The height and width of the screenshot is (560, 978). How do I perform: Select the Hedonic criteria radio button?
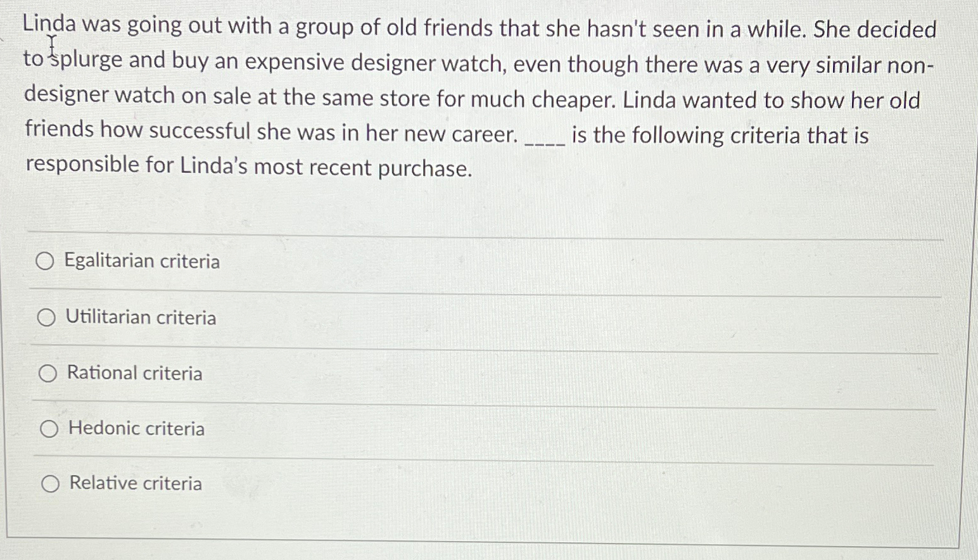(x=47, y=429)
